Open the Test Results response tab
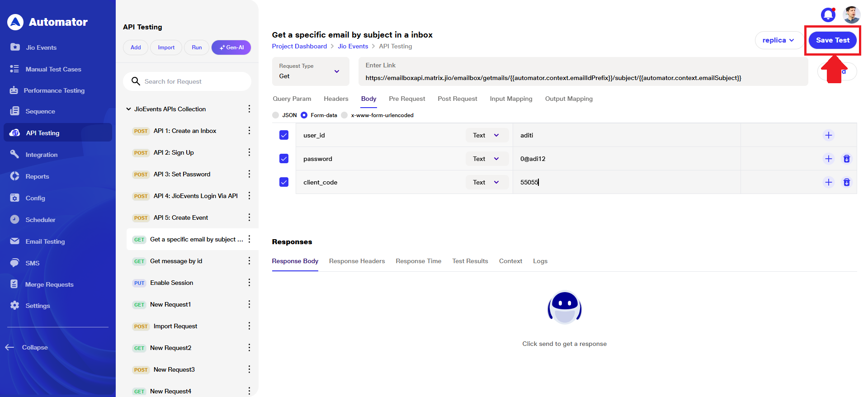 click(x=470, y=261)
